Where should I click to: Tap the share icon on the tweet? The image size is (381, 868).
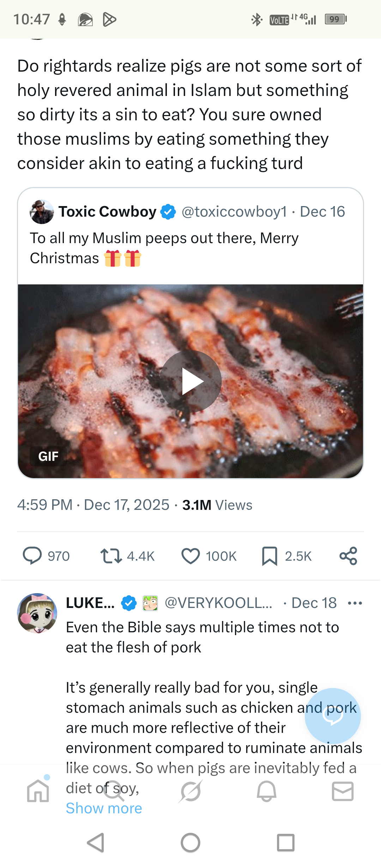348,556
